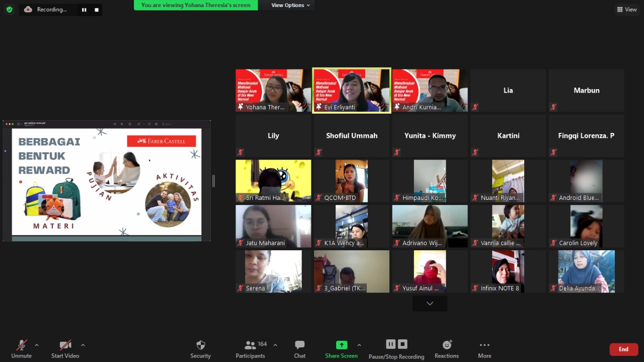Toggle Pause/Stop Recording in the bottom toolbar
The height and width of the screenshot is (362, 644).
tap(396, 348)
